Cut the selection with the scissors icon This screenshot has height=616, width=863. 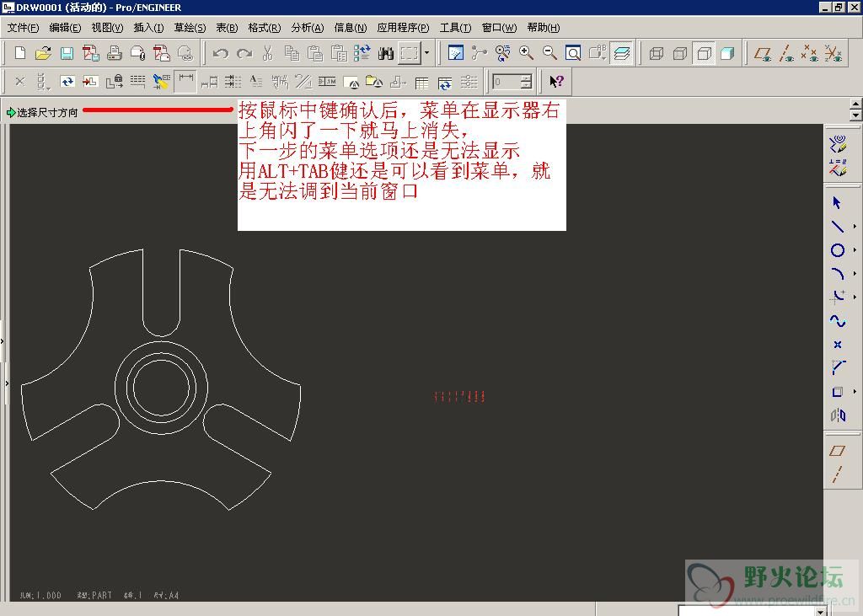tap(268, 53)
